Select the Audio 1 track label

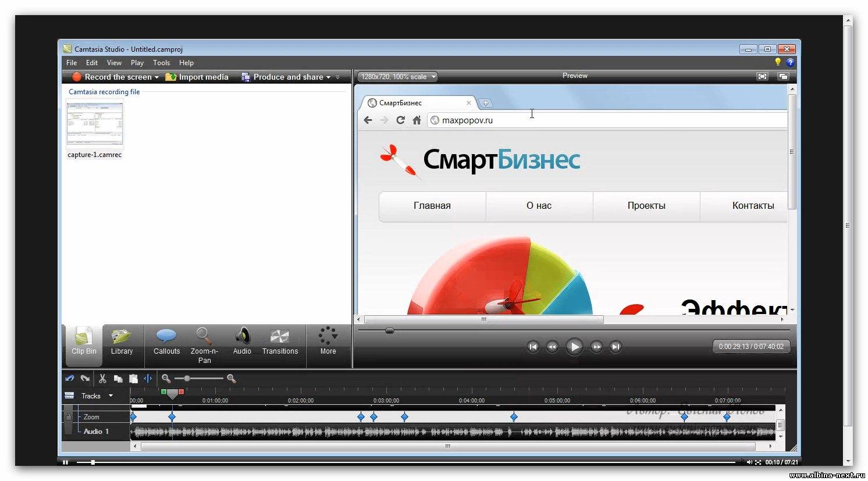(96, 432)
